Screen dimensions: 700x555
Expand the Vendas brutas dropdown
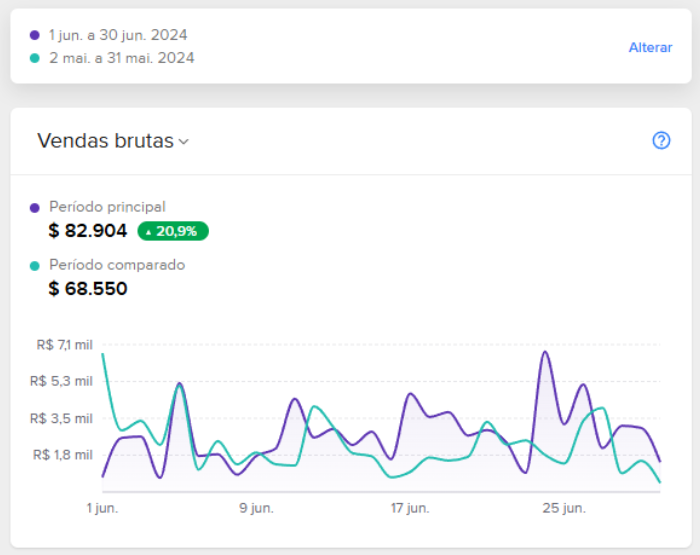tap(113, 141)
